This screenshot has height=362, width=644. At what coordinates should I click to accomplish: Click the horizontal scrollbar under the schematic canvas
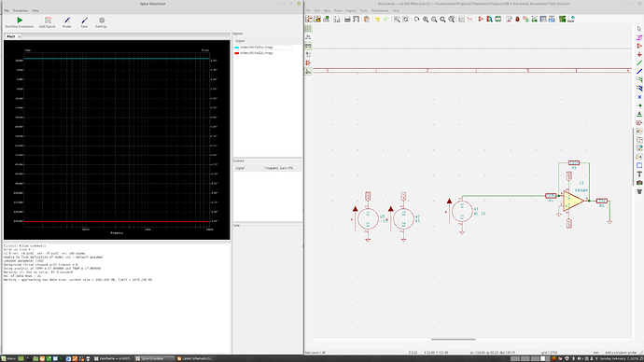[453, 340]
